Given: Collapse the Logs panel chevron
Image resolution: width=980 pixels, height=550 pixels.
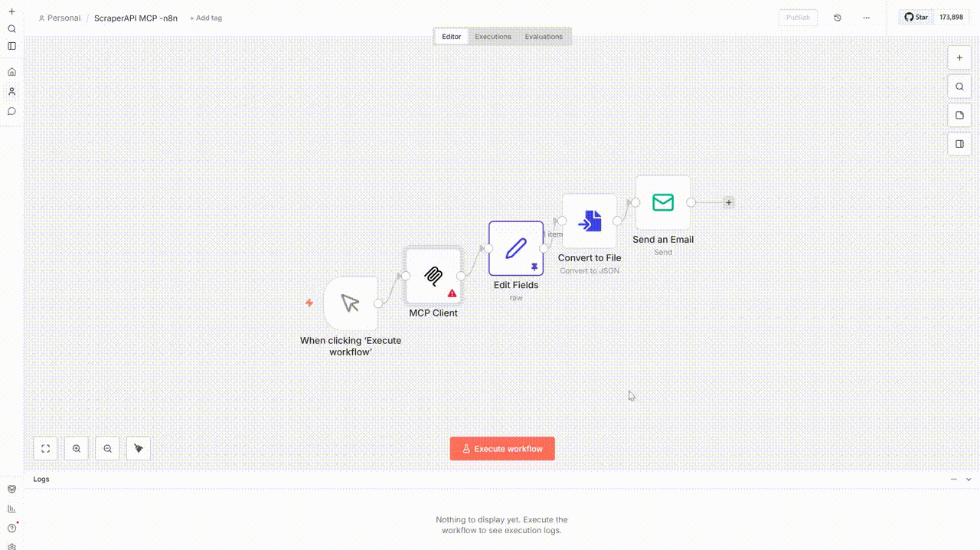Looking at the screenshot, I should [x=969, y=480].
